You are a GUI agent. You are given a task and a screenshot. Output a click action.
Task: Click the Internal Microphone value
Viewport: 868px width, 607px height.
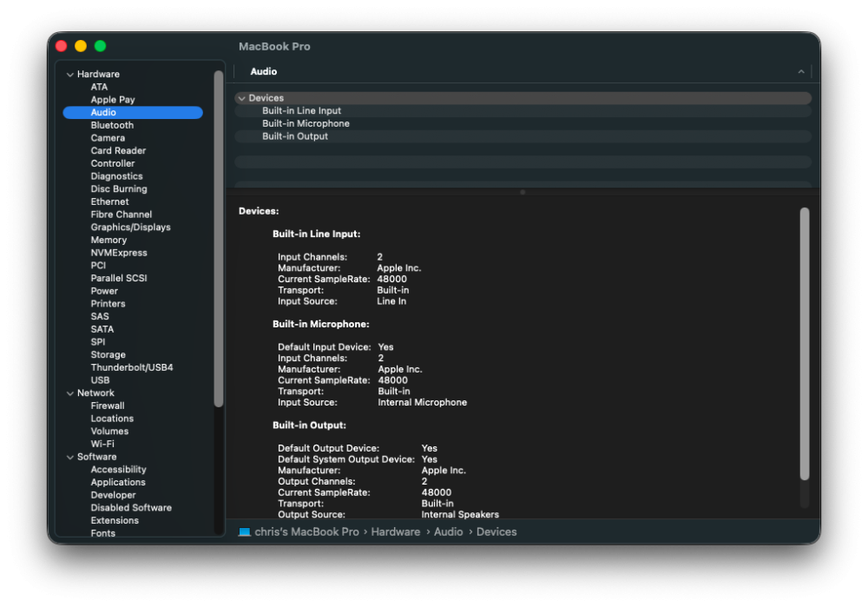[x=423, y=403]
